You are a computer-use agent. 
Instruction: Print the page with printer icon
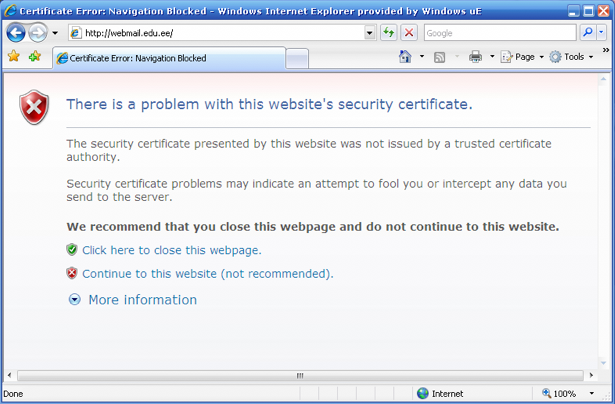click(x=475, y=57)
